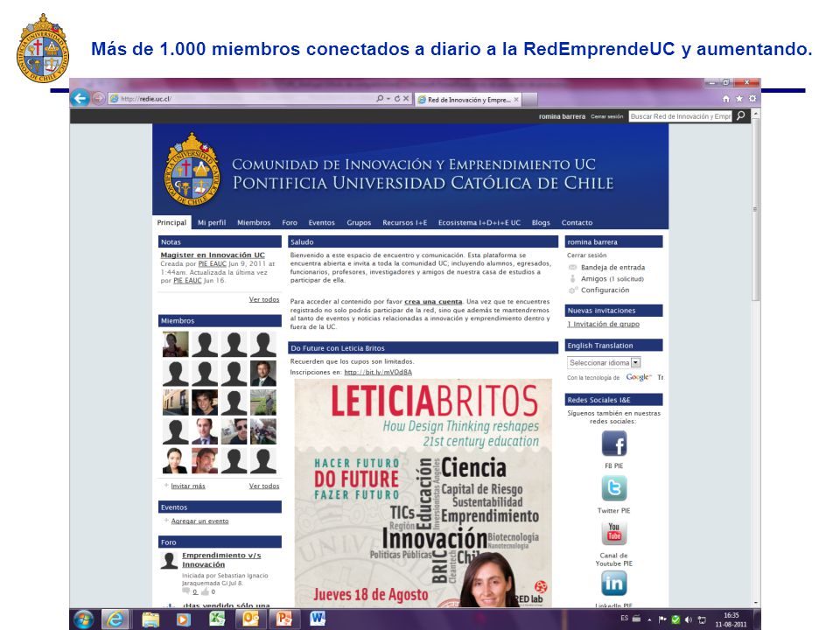Open the address bar search dropdown arrow
Screen dimensions: 840x630
[x=388, y=99]
